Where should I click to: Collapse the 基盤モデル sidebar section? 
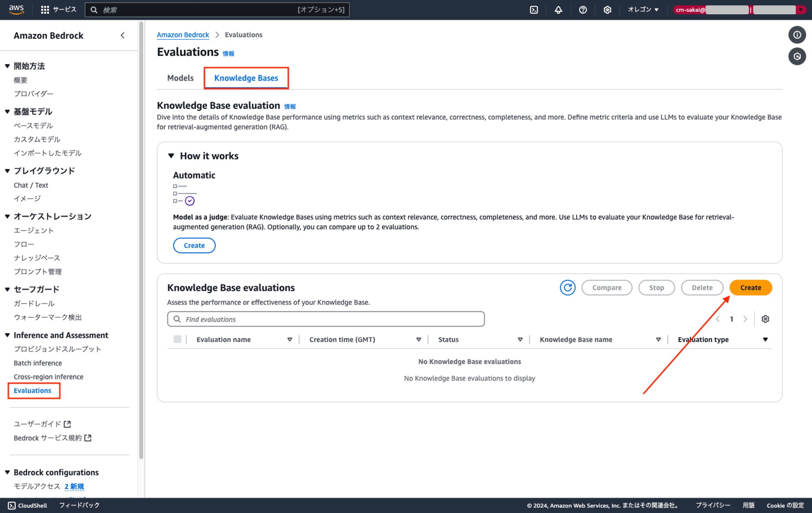(x=7, y=112)
